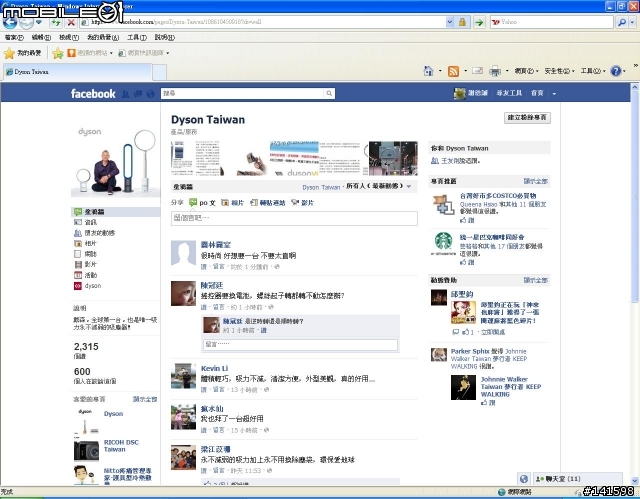640x499 pixels.
Task: Expand wall filter dropdown arrow
Action: (x=409, y=186)
